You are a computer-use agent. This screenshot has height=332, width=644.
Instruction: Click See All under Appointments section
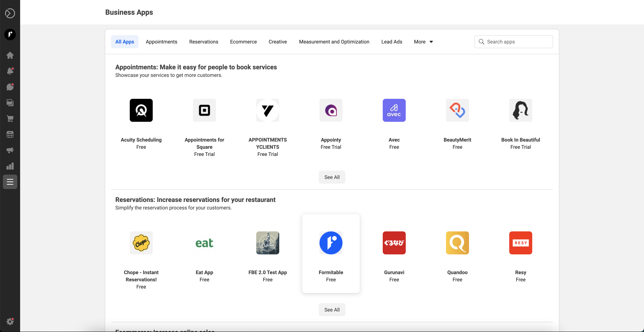tap(332, 177)
